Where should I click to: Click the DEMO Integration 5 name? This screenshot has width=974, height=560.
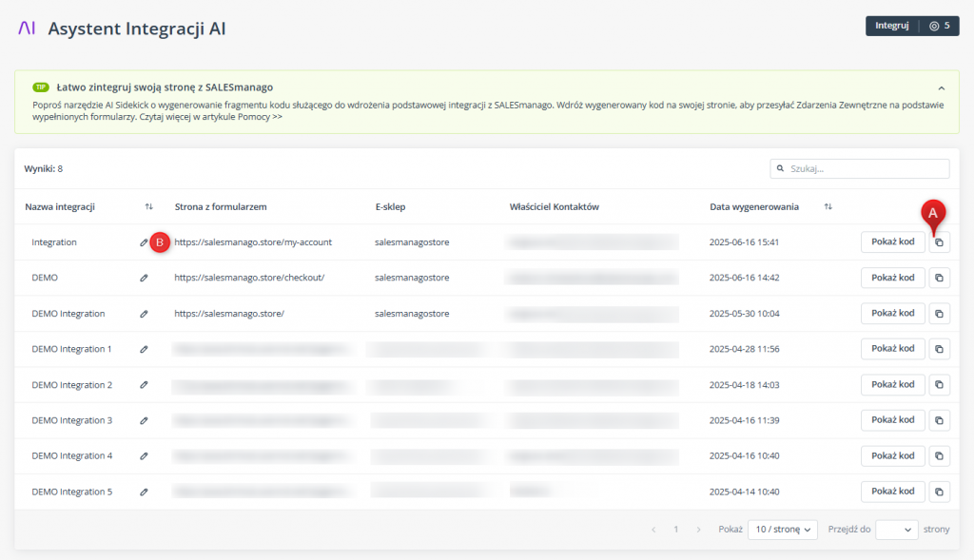(x=72, y=492)
